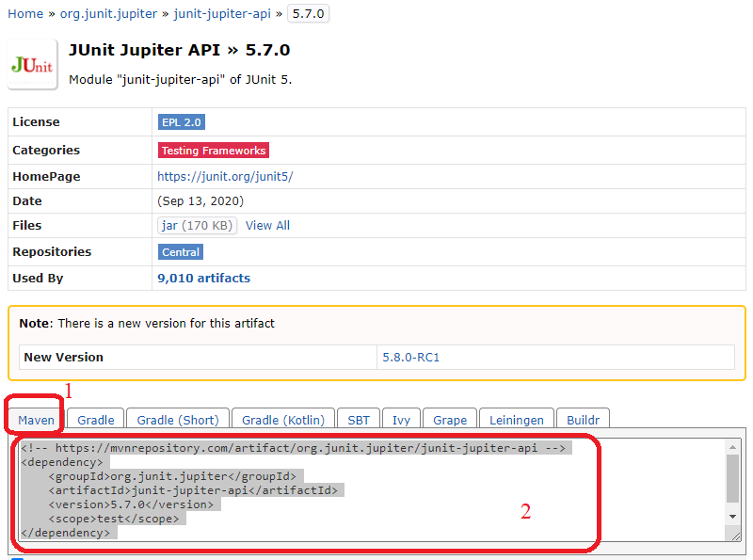The image size is (753, 560).
Task: Click the JUnit logo image
Action: pos(32,64)
